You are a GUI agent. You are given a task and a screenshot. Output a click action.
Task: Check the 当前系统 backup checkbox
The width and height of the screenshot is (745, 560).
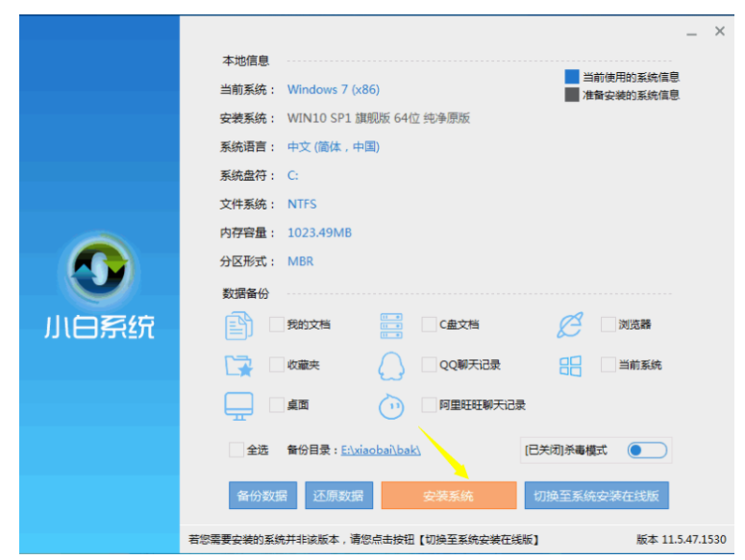click(608, 365)
